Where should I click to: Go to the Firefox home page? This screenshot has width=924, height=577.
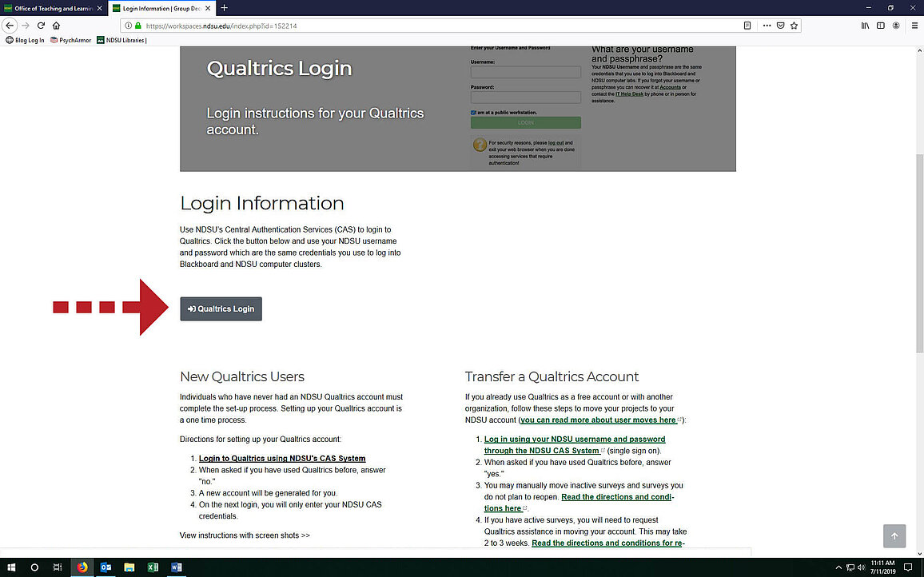[56, 26]
